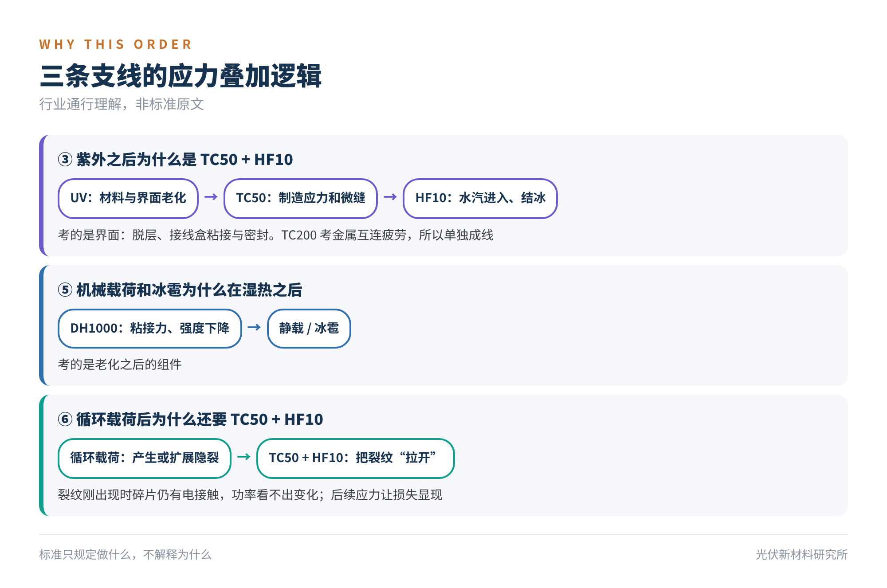This screenshot has width=887, height=588.
Task: Click the DH1000：粘接力、强度下降 pill
Action: [150, 329]
